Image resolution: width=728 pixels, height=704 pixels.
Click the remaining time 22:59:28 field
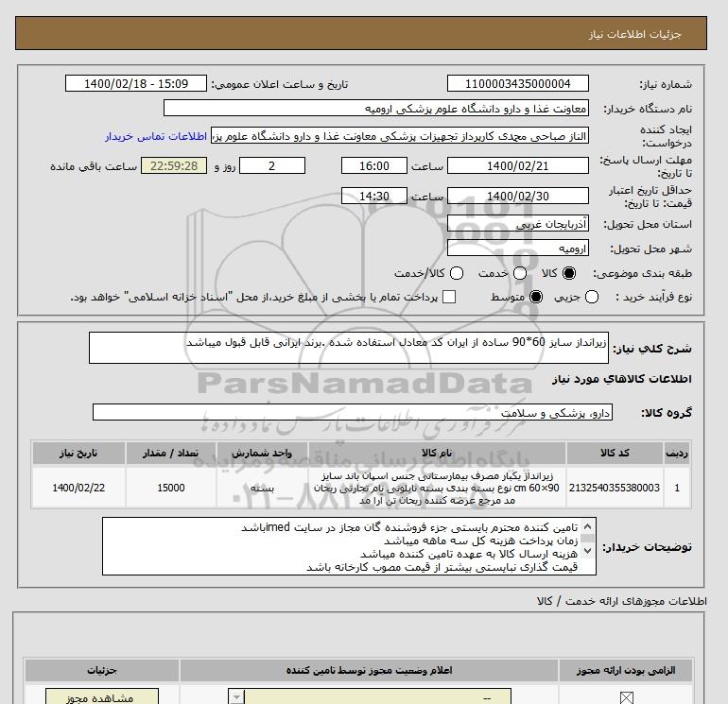click(x=174, y=165)
